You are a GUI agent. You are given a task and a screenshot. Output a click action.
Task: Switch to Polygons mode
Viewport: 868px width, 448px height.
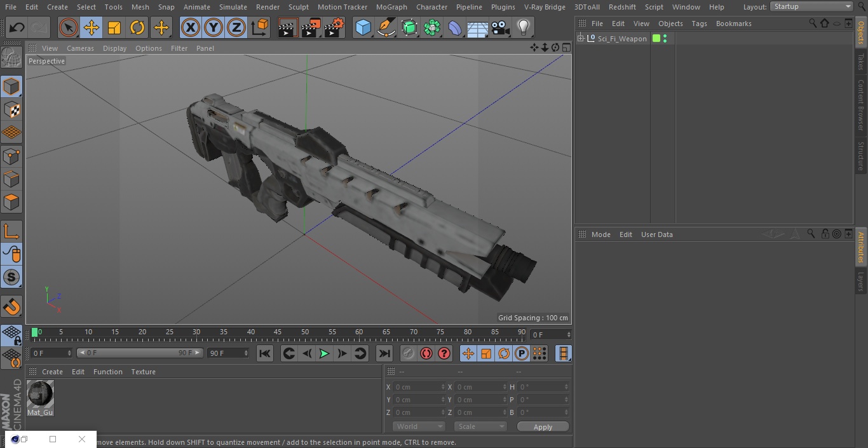pos(11,202)
